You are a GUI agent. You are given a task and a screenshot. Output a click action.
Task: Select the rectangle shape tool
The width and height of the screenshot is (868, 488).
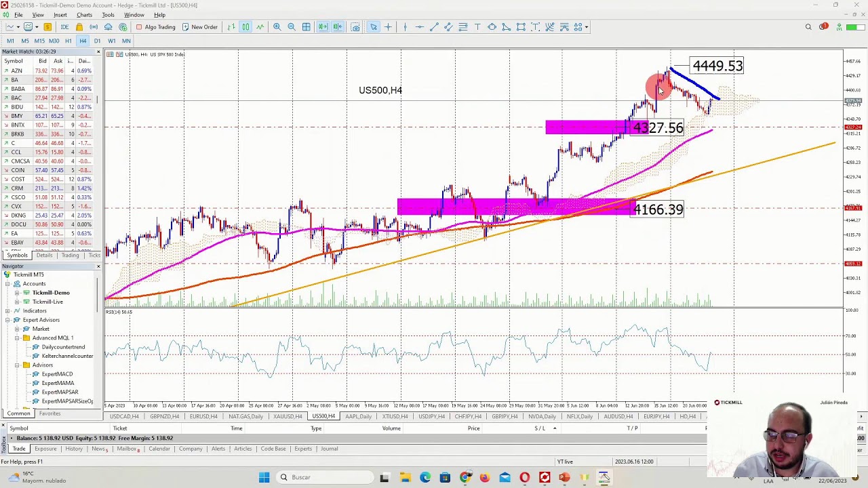(x=521, y=27)
